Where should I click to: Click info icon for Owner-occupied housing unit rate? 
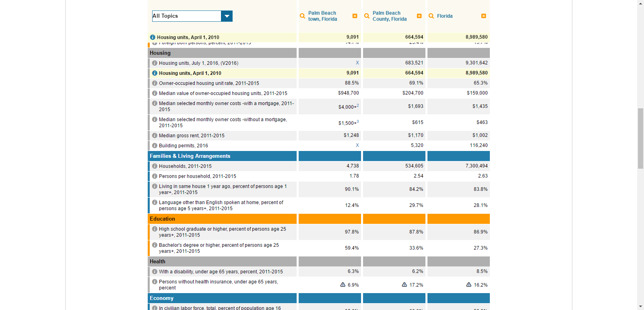tap(155, 83)
